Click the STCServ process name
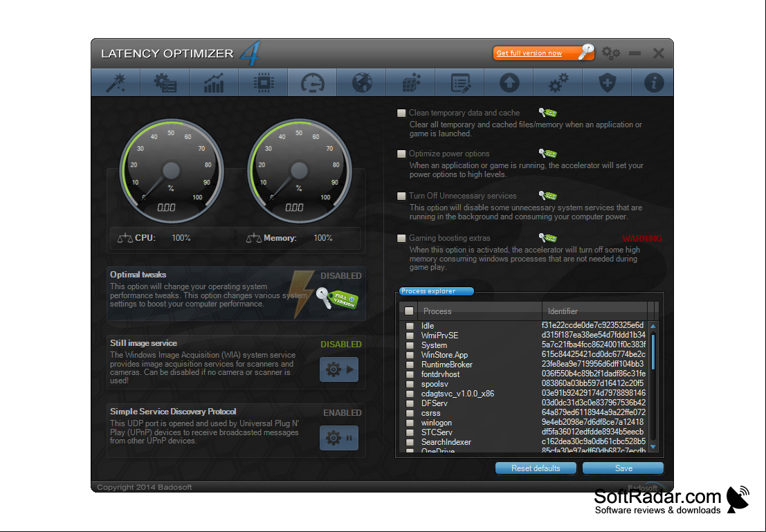Image resolution: width=766 pixels, height=532 pixels. click(437, 432)
